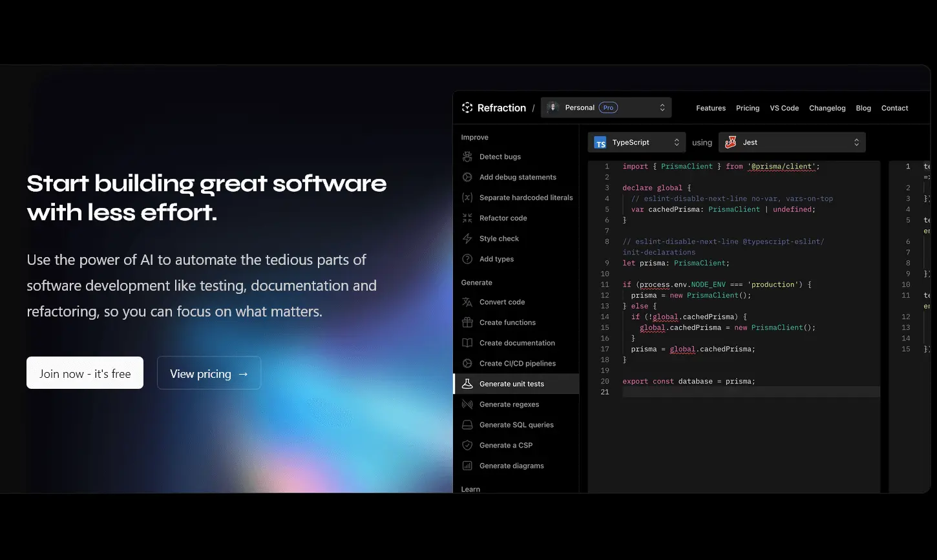Image resolution: width=937 pixels, height=560 pixels.
Task: Click the Generate a CSP shield icon
Action: click(x=467, y=445)
